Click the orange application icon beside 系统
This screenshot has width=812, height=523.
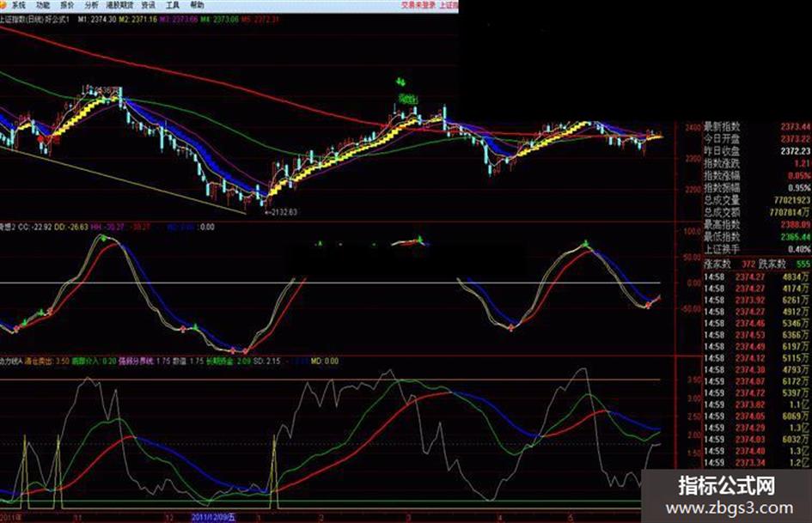4,5
